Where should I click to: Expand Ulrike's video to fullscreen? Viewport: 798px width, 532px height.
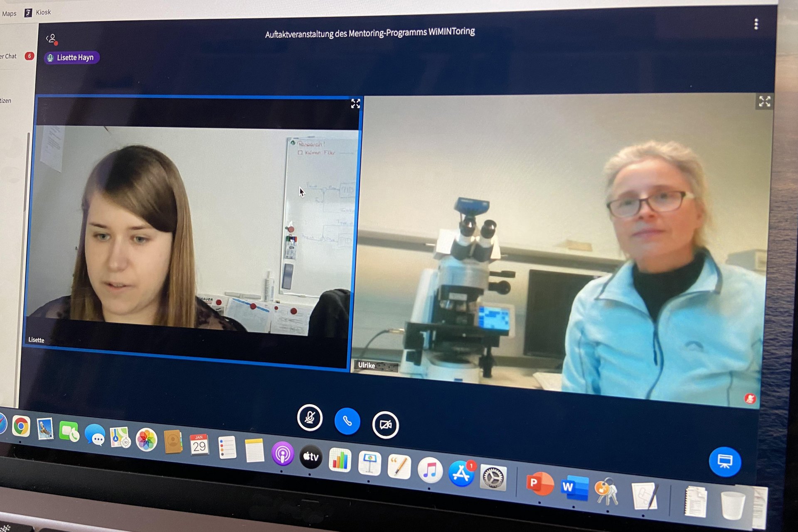click(x=764, y=101)
